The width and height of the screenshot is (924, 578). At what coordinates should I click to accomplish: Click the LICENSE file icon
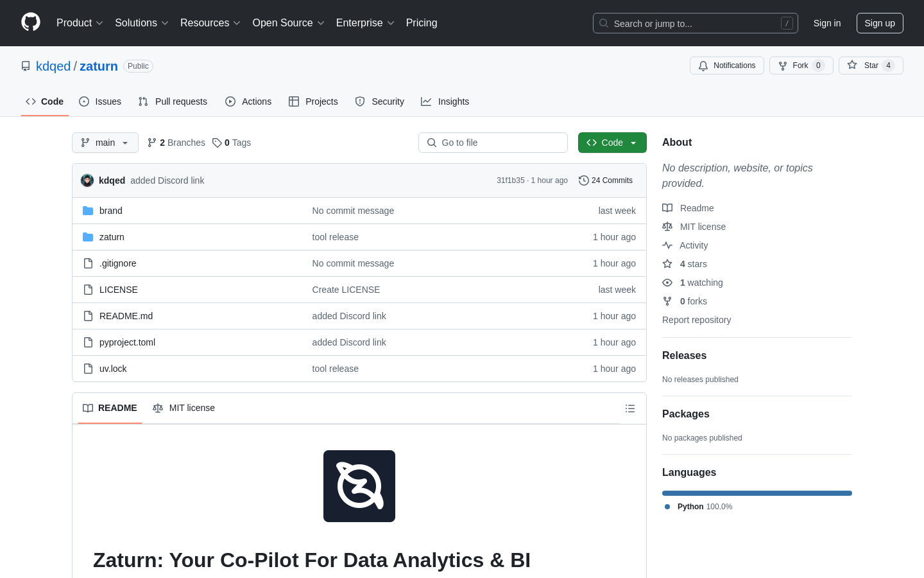88,290
